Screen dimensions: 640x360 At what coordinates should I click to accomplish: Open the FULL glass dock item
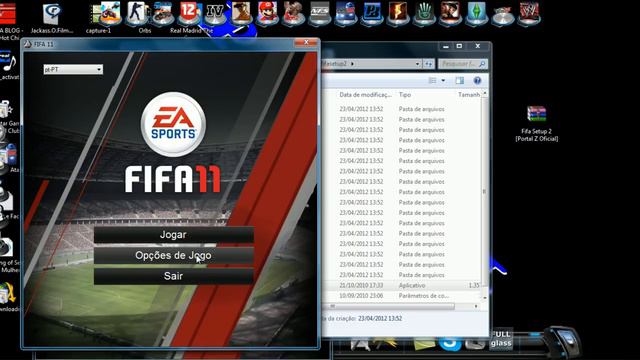tap(501, 339)
